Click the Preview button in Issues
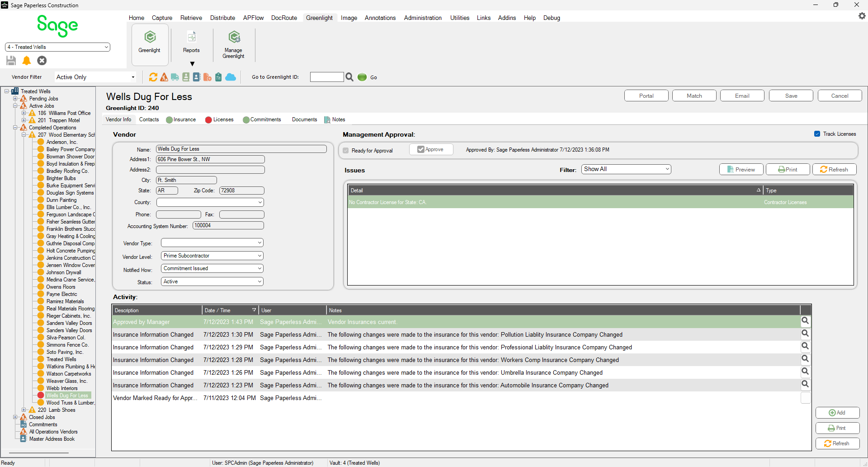Image resolution: width=868 pixels, height=467 pixels. point(741,169)
